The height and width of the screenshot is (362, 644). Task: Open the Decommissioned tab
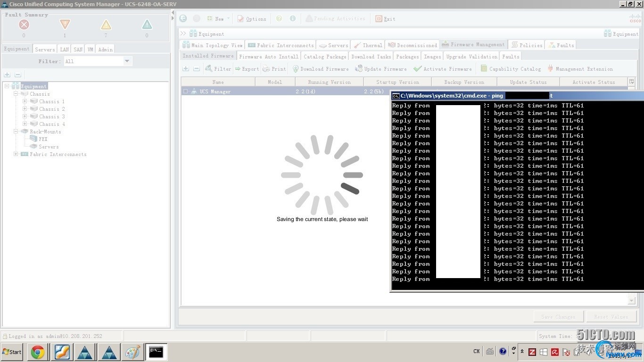pos(413,45)
